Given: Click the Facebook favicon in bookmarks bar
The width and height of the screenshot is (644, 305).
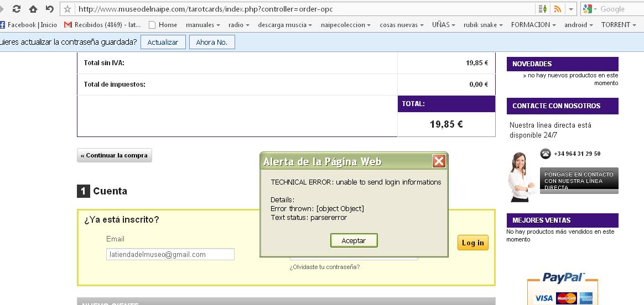Looking at the screenshot, I should pos(2,25).
